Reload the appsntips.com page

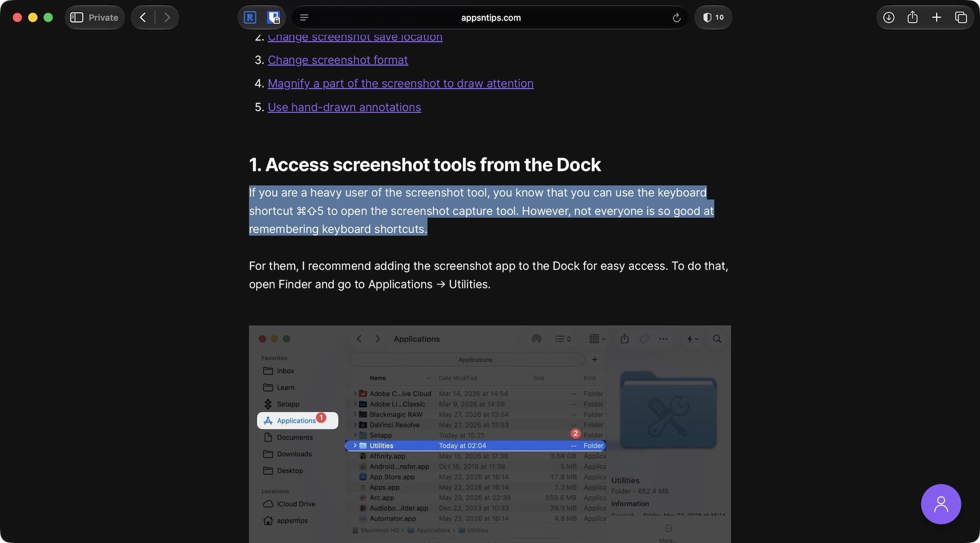tap(676, 17)
